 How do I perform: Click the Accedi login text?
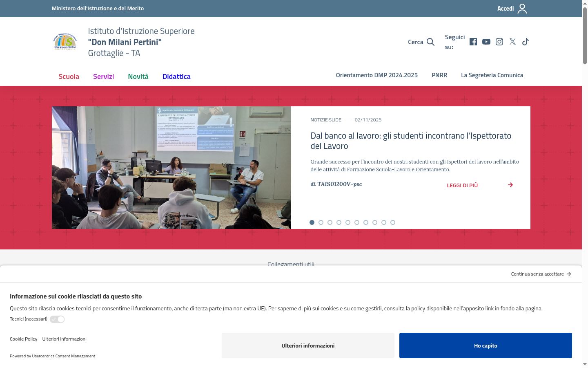(x=506, y=9)
